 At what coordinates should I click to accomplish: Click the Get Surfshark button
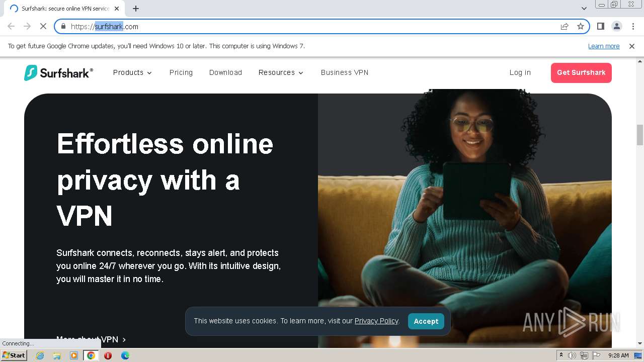tap(581, 72)
